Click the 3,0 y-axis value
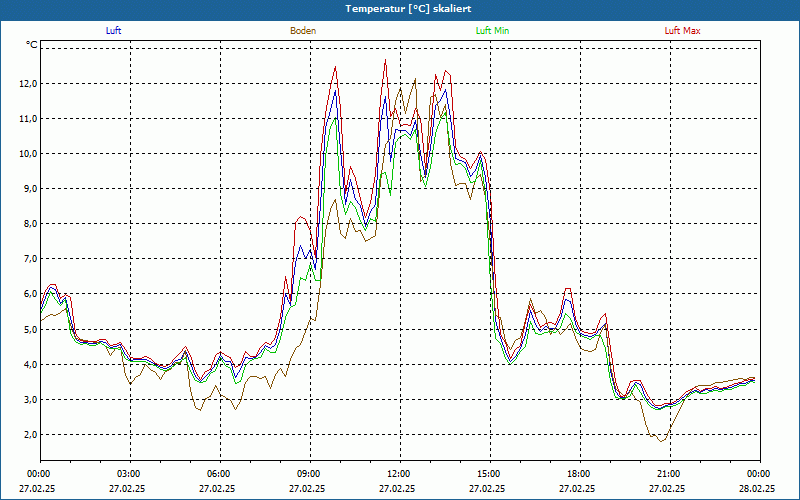 click(31, 399)
